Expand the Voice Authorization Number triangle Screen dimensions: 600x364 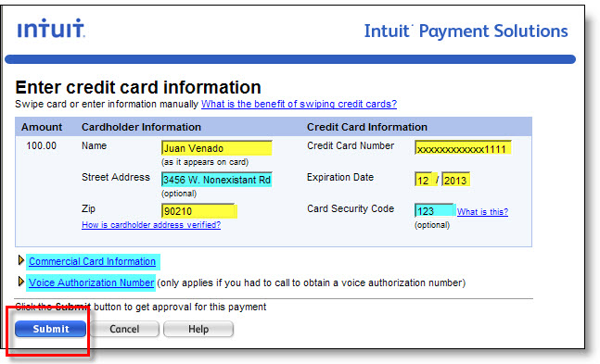[x=21, y=282]
